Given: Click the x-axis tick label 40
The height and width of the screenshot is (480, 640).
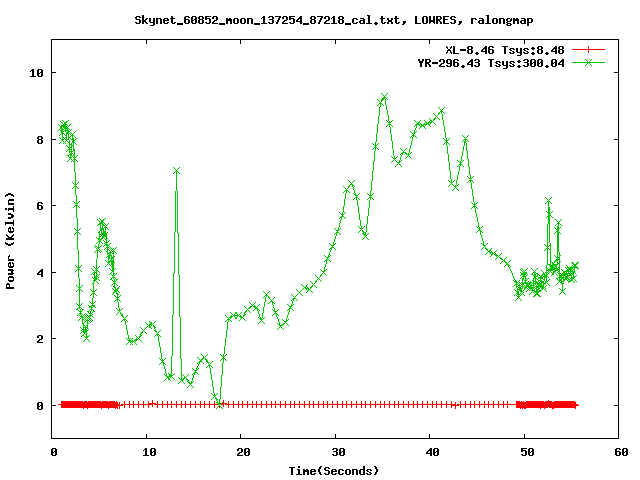Looking at the screenshot, I should pos(432,452).
